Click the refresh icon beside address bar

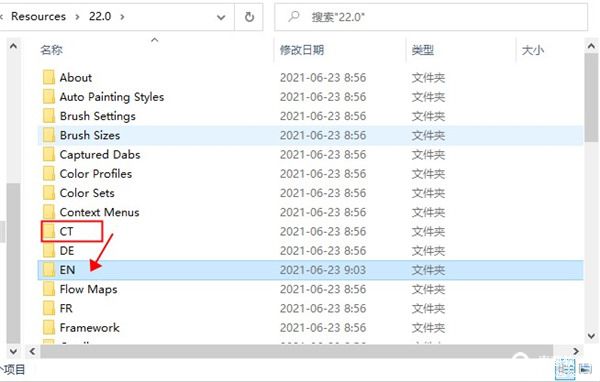click(249, 17)
